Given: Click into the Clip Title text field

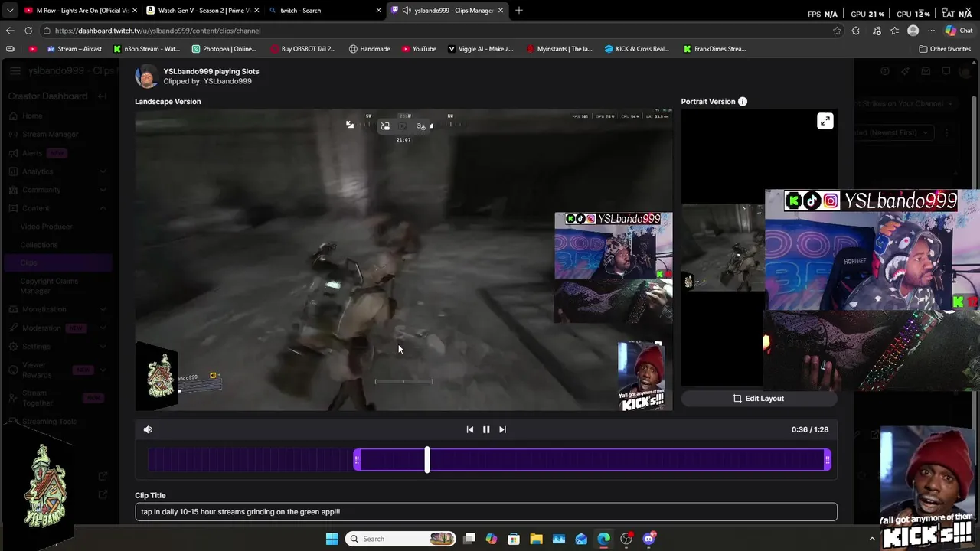Looking at the screenshot, I should [x=486, y=511].
